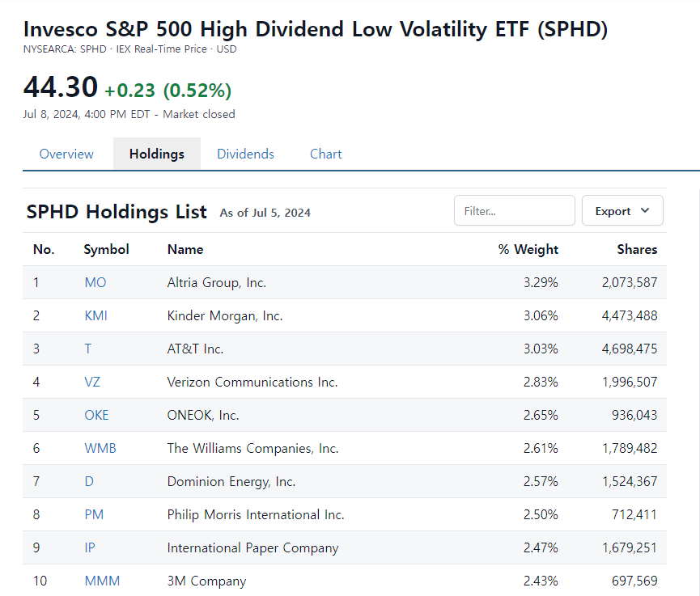Select the Kinder Morgan, Inc. name
The width and height of the screenshot is (700, 596).
225,315
